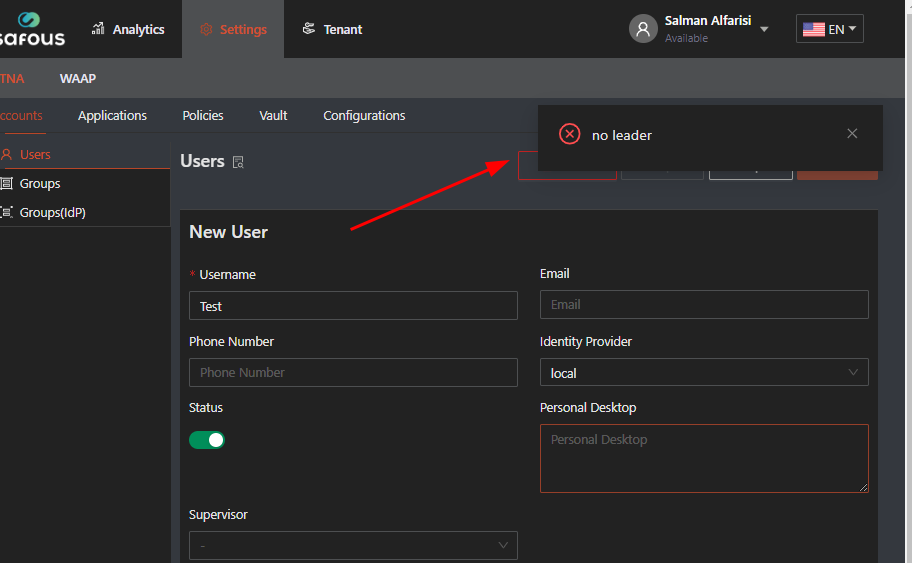The image size is (912, 563).
Task: Click the Tenant icon in top bar
Action: [x=309, y=29]
